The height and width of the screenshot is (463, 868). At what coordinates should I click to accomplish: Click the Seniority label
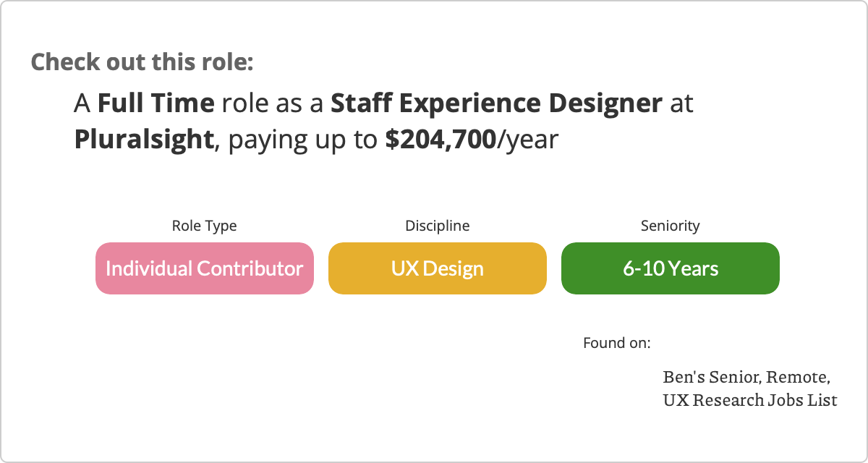pos(670,226)
